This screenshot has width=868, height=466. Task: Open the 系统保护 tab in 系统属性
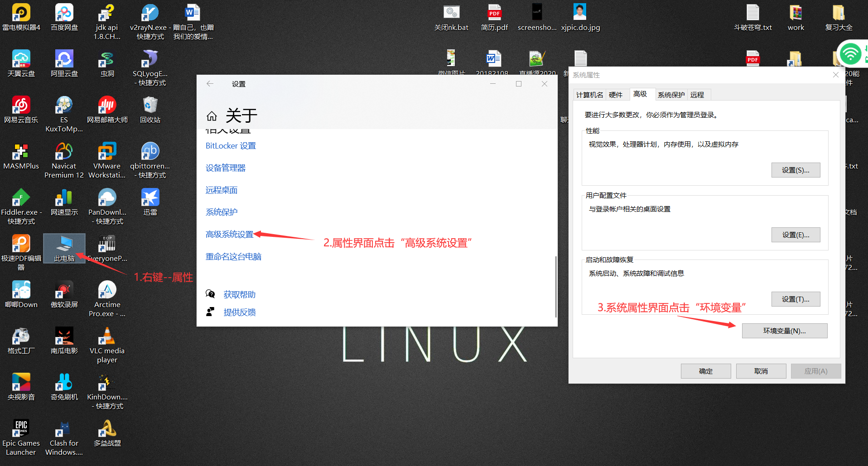point(671,95)
